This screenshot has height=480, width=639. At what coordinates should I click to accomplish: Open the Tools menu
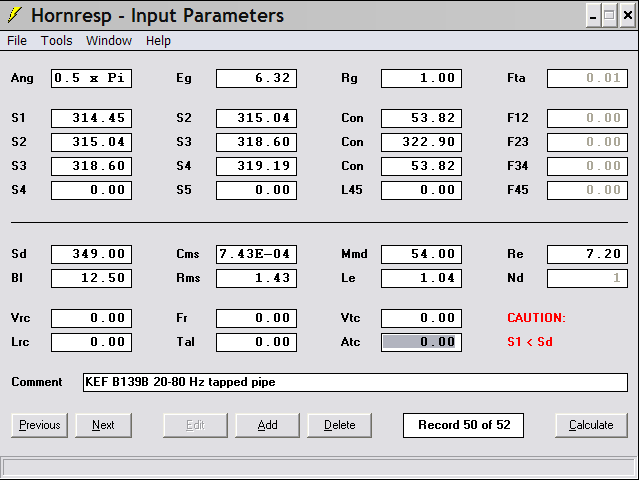pos(56,41)
